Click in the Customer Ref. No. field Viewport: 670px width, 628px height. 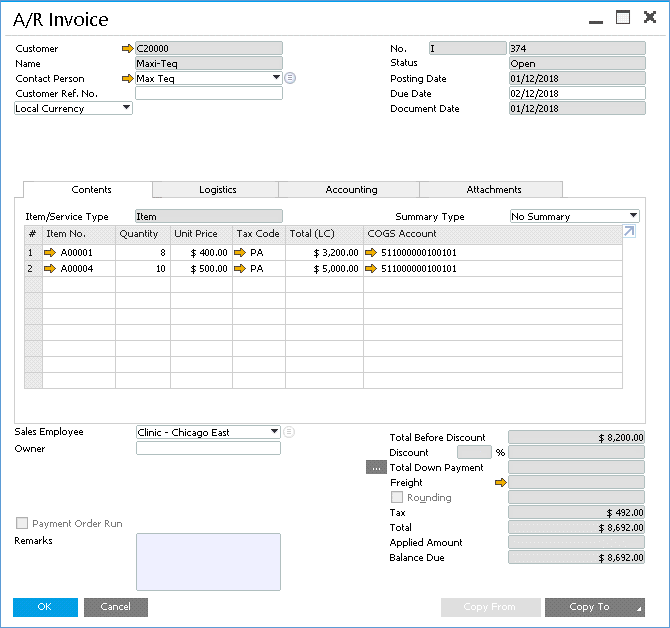click(x=209, y=93)
